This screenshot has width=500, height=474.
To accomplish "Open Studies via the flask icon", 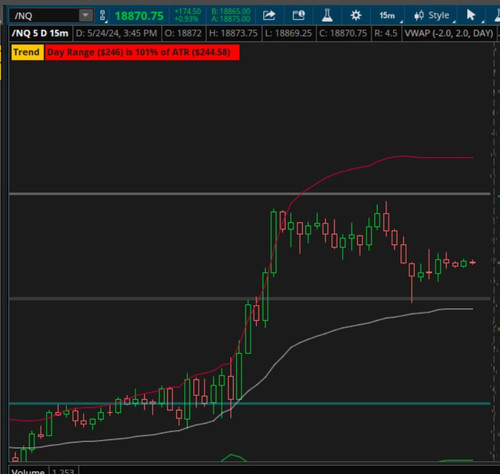I will click(x=327, y=15).
